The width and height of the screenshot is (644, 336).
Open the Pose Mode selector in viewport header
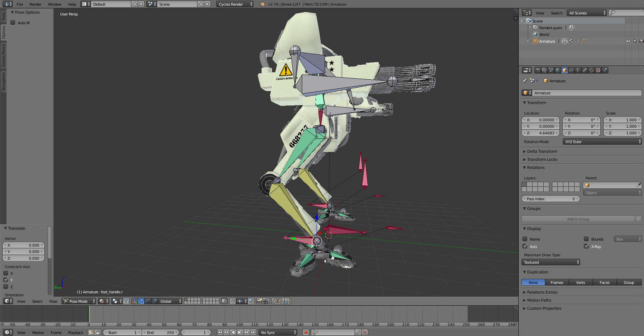click(x=78, y=301)
